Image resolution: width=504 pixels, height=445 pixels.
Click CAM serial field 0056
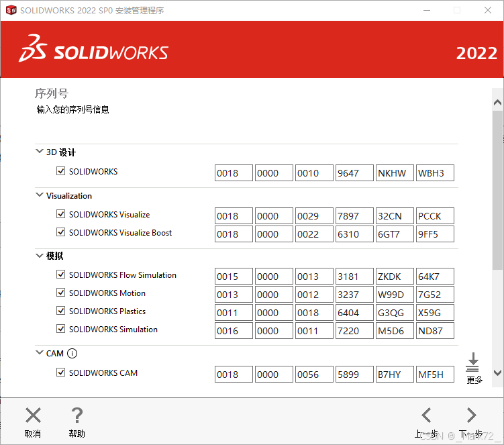point(314,375)
